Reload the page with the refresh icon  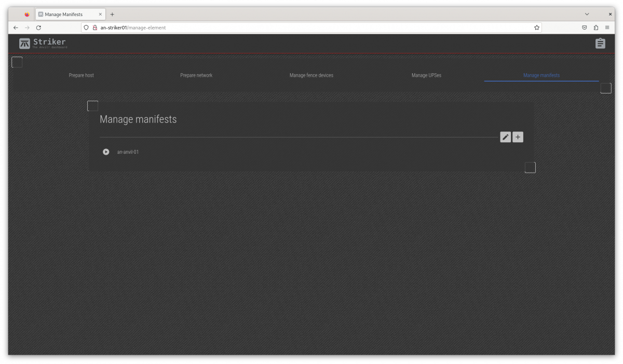coord(38,28)
